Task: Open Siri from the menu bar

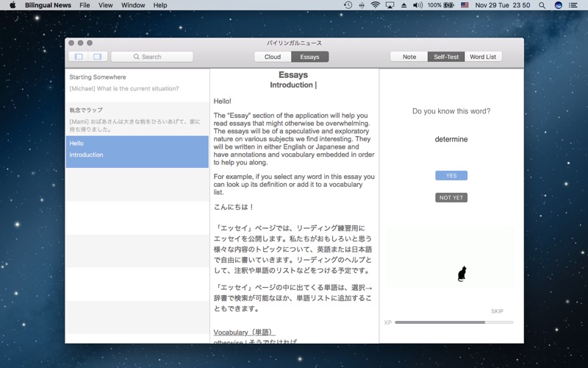Action: coord(559,5)
